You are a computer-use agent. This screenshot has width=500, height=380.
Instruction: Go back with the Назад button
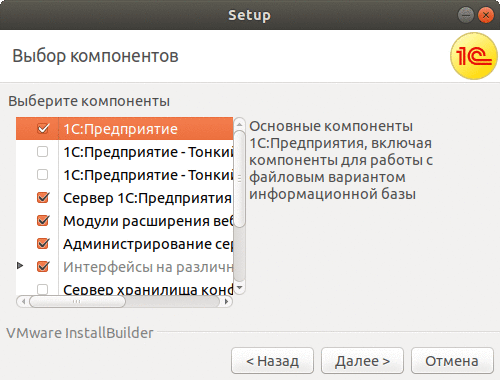click(272, 361)
